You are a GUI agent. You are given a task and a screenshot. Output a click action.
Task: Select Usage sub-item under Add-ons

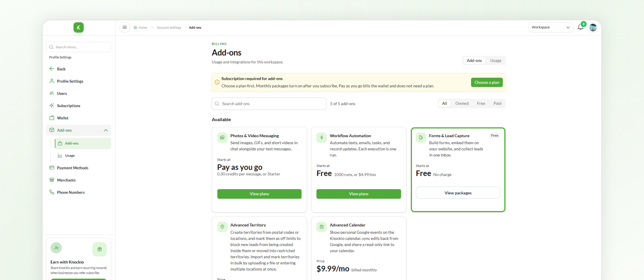83,155
